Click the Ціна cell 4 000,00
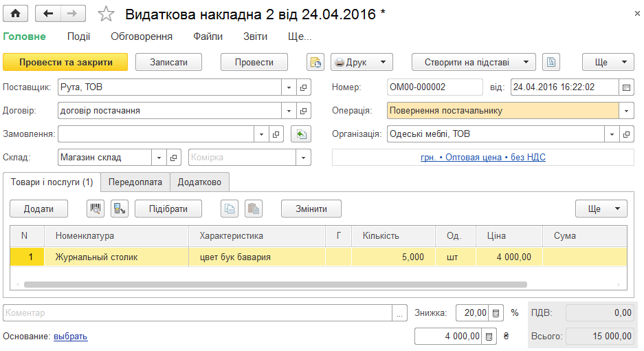Image resolution: width=644 pixels, height=351 pixels. click(x=509, y=257)
